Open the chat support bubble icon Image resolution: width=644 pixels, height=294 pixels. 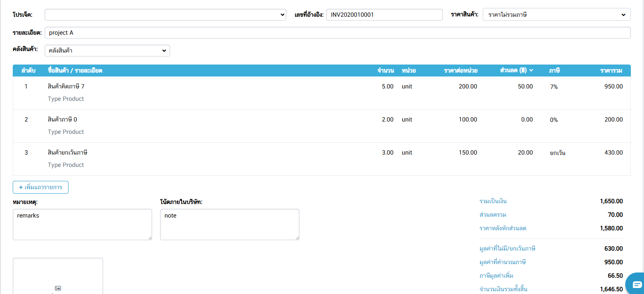click(x=636, y=284)
